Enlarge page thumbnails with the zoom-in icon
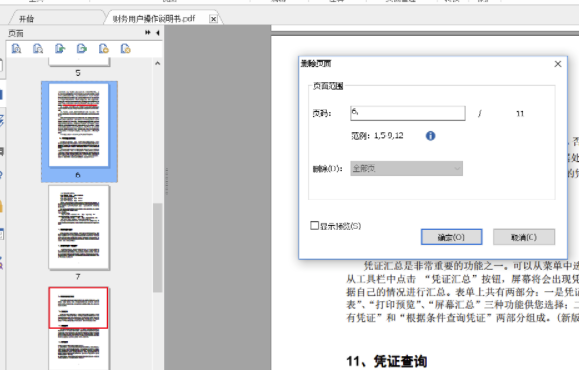579x370 pixels. (x=16, y=49)
